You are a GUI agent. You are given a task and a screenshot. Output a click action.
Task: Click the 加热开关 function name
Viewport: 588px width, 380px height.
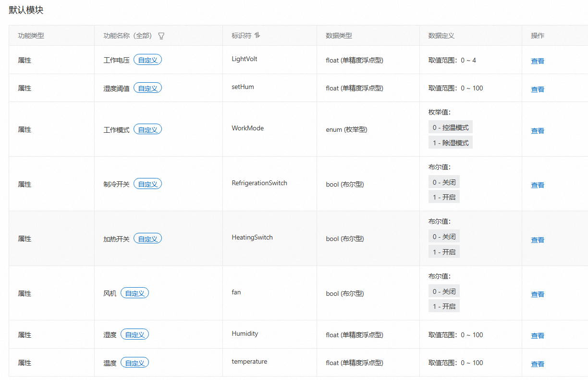116,239
